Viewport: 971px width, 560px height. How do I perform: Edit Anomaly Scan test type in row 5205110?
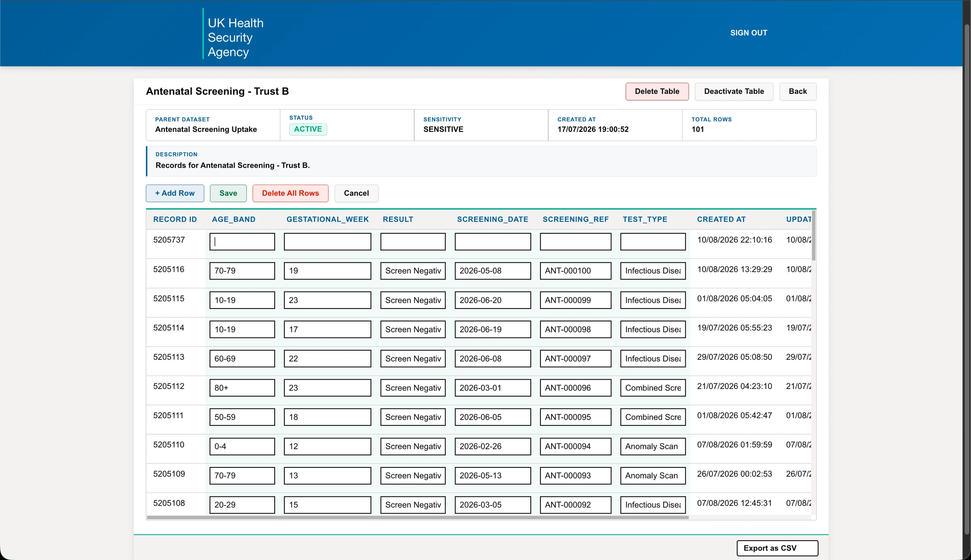coord(653,446)
